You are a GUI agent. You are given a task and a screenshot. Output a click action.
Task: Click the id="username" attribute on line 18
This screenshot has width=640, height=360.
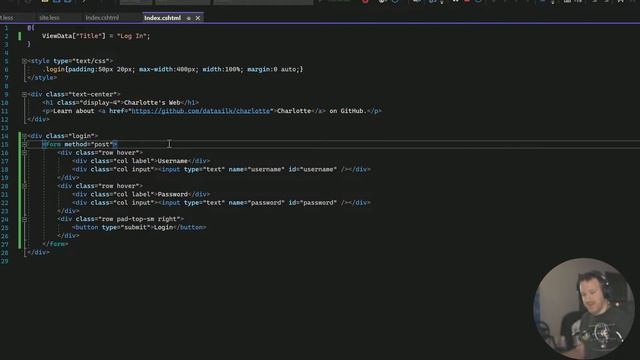pos(313,169)
